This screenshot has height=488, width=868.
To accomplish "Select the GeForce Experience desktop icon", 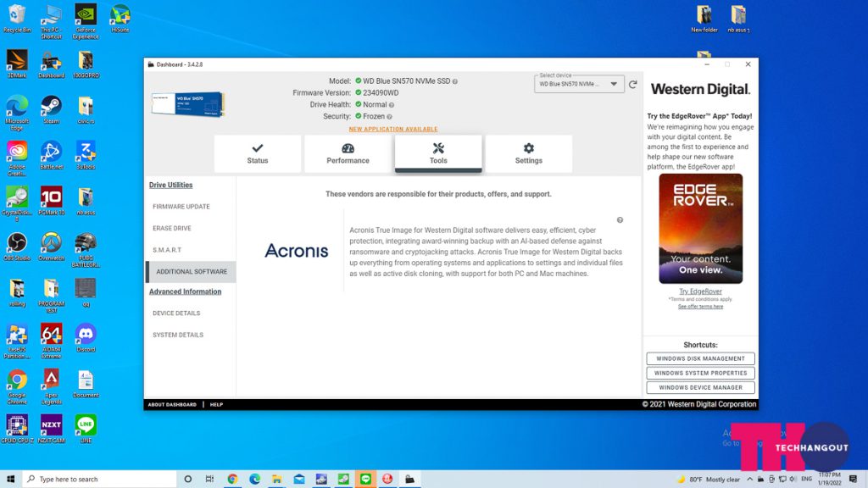I will click(86, 21).
